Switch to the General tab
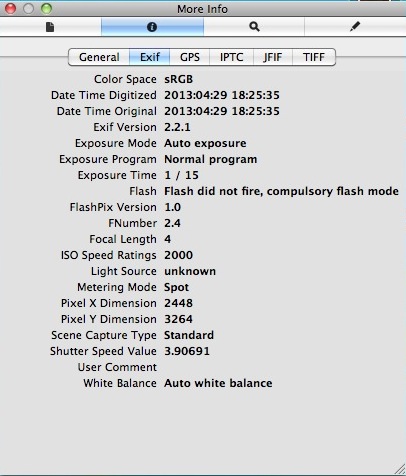The width and height of the screenshot is (406, 476). point(99,57)
